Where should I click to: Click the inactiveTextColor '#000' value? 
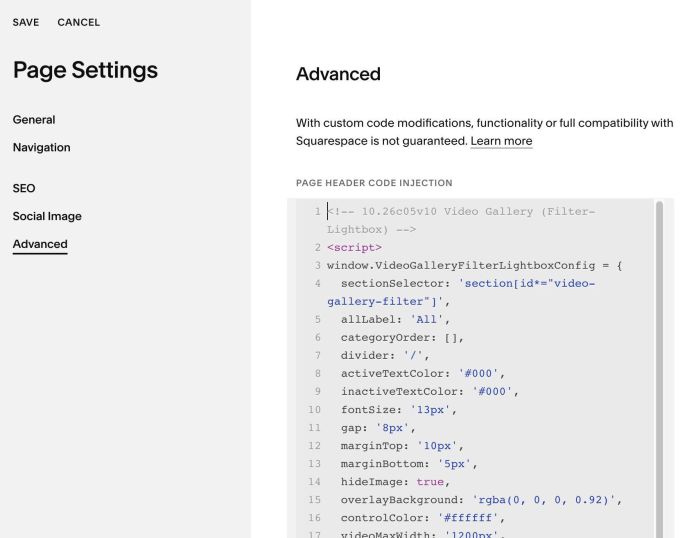[x=492, y=392]
